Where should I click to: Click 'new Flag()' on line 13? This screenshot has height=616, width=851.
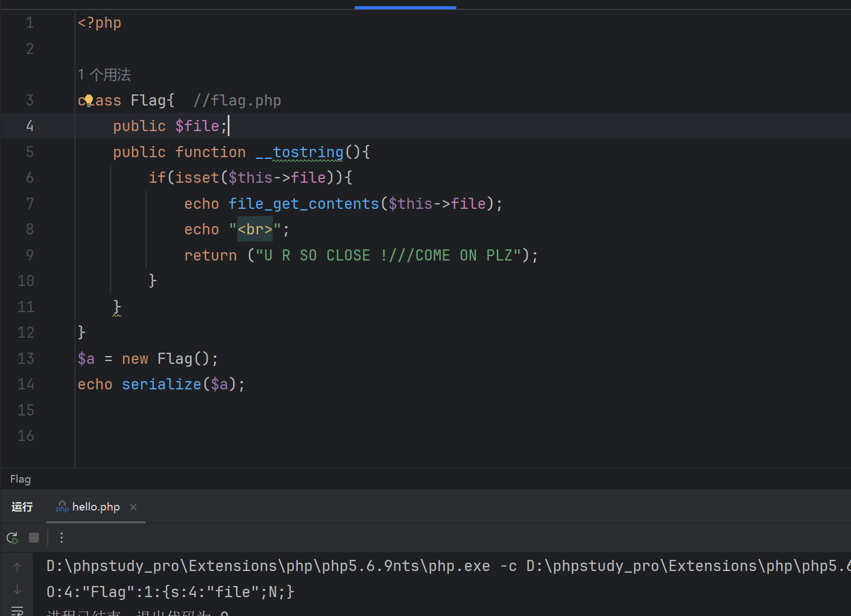pyautogui.click(x=166, y=359)
